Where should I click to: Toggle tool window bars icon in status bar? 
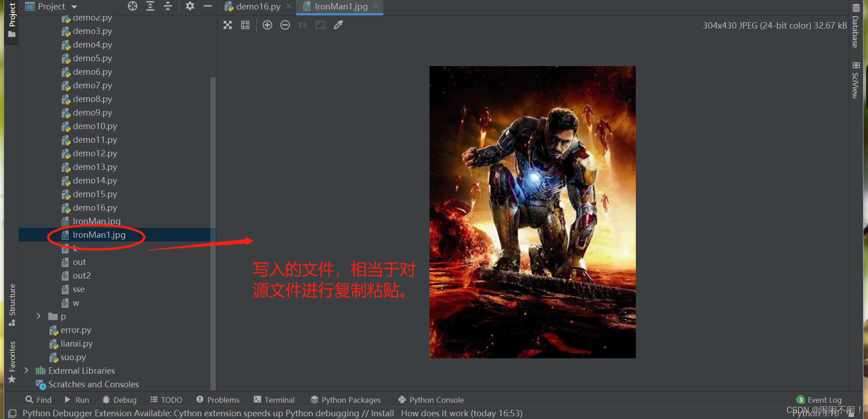[x=12, y=413]
